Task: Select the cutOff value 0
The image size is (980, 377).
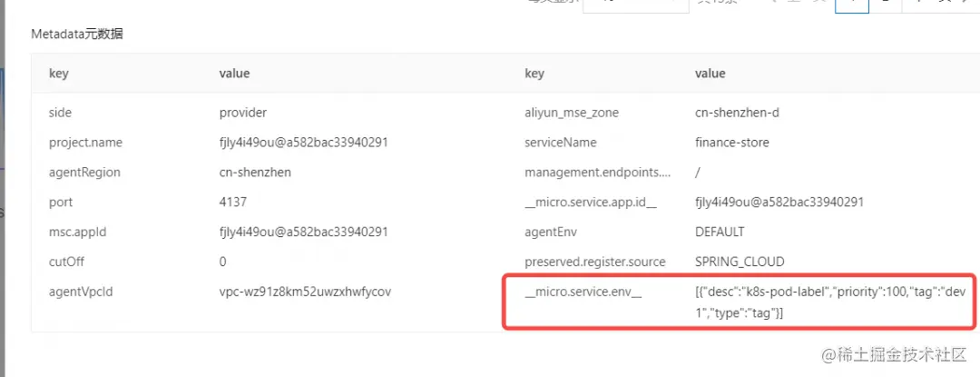Action: (x=223, y=262)
